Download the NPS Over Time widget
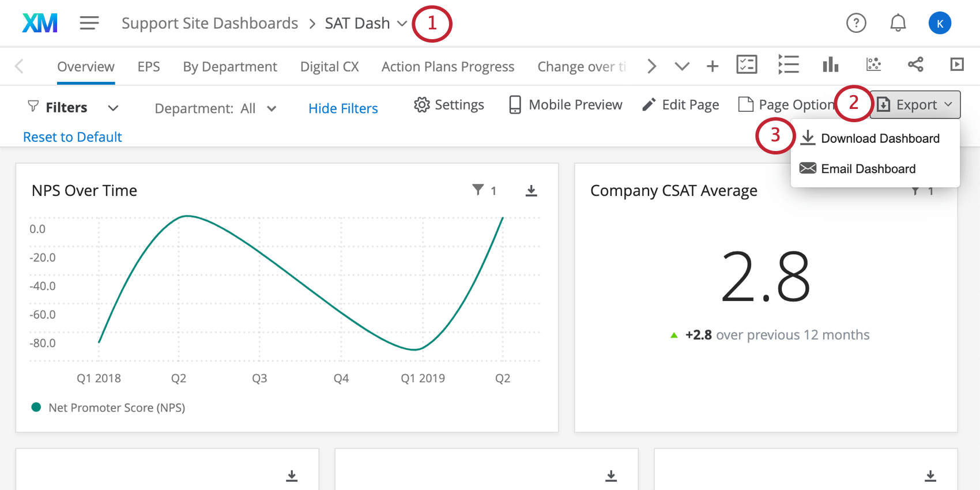 click(532, 191)
